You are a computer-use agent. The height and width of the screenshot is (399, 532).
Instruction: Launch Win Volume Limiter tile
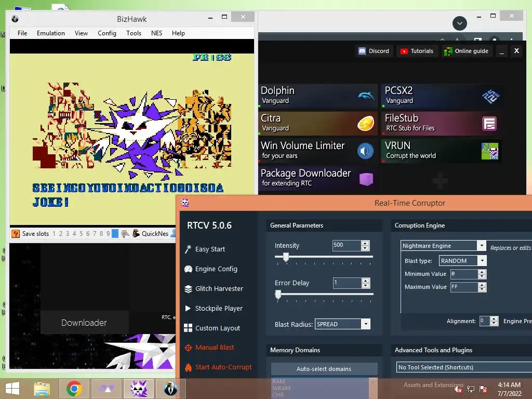[318, 151]
